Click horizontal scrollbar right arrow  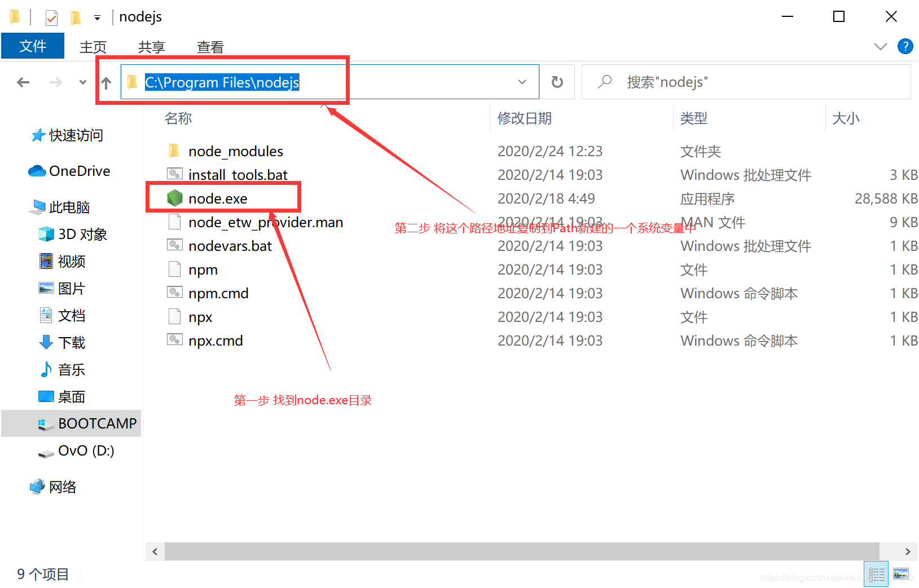coord(908,551)
